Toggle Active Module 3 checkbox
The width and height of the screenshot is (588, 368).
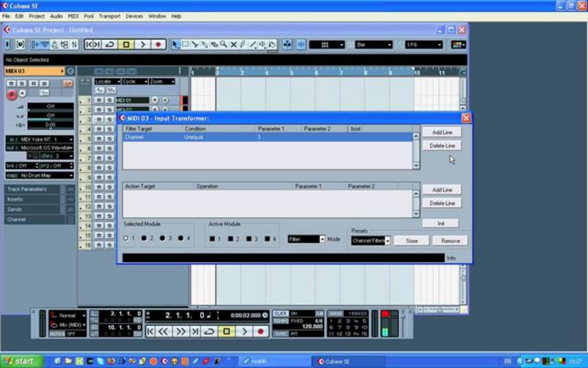click(249, 239)
